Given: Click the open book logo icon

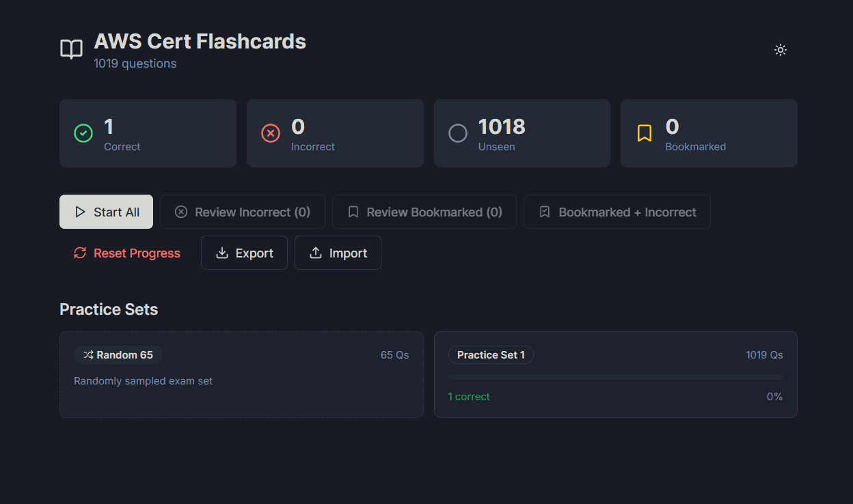Looking at the screenshot, I should click(71, 50).
